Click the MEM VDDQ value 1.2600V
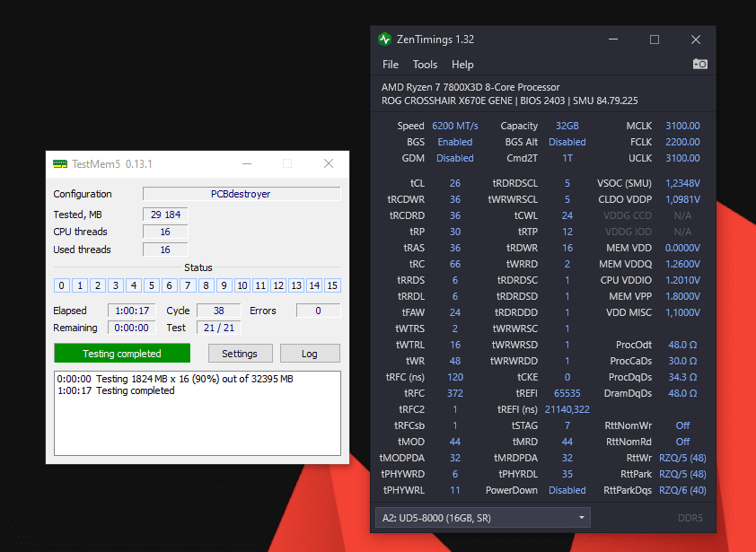756x552 pixels. tap(682, 264)
